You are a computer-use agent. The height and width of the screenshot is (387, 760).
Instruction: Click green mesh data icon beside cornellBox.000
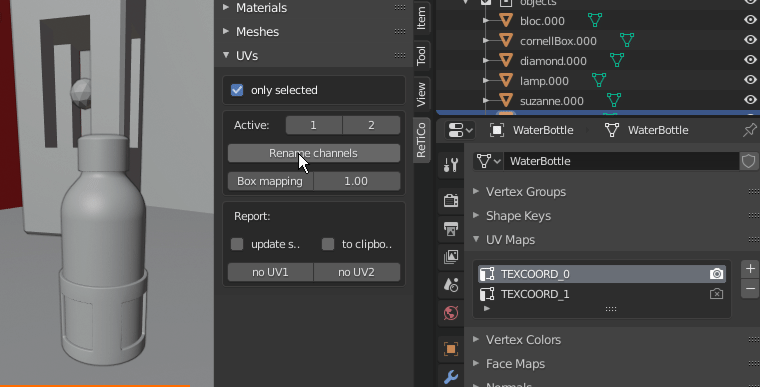click(627, 40)
